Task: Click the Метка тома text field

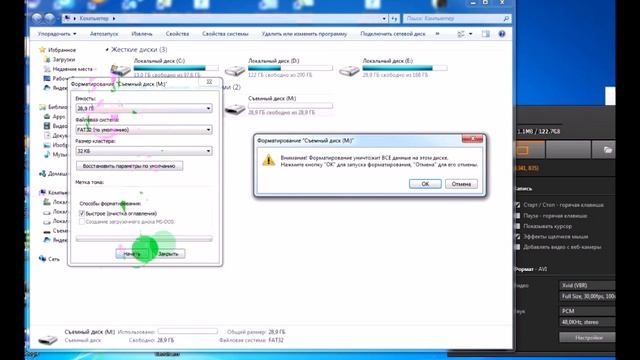Action: click(x=144, y=191)
